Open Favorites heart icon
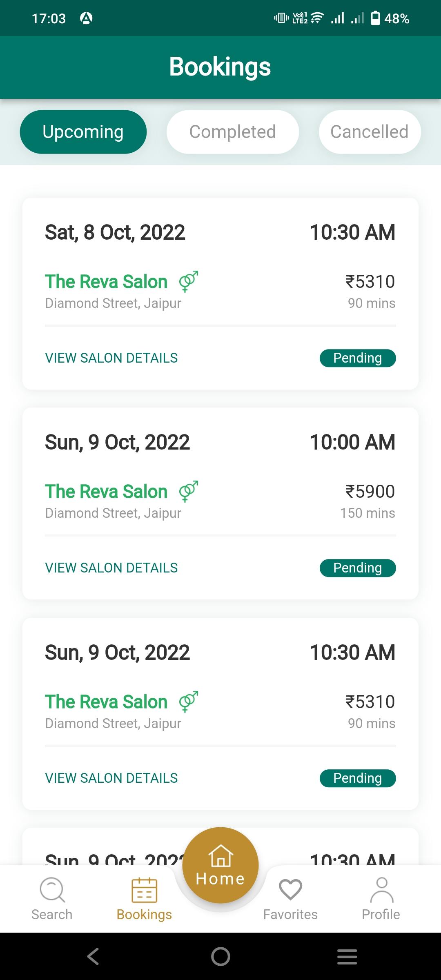The height and width of the screenshot is (980, 441). [x=290, y=889]
